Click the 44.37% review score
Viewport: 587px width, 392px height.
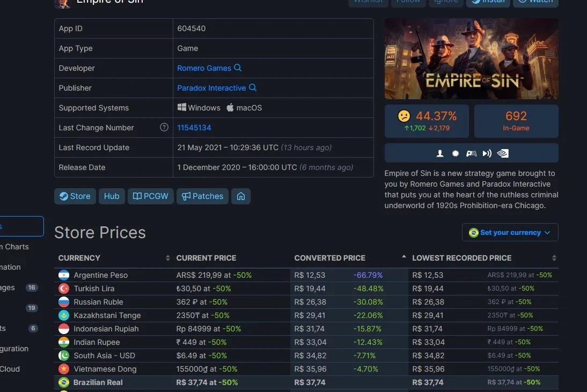436,116
